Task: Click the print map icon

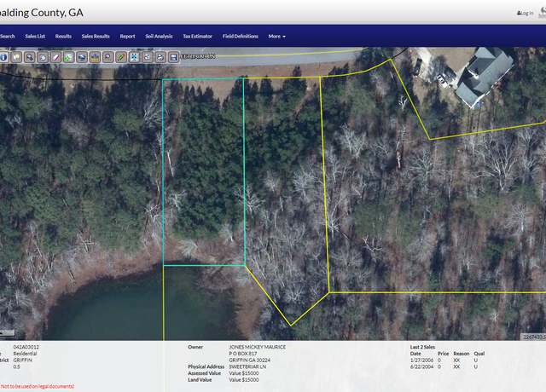Action: [x=160, y=57]
